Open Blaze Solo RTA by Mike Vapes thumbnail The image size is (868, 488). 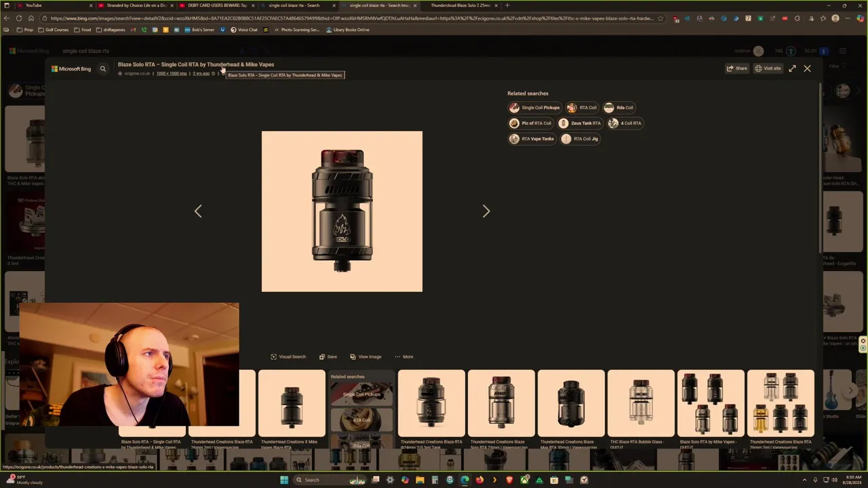(x=711, y=403)
